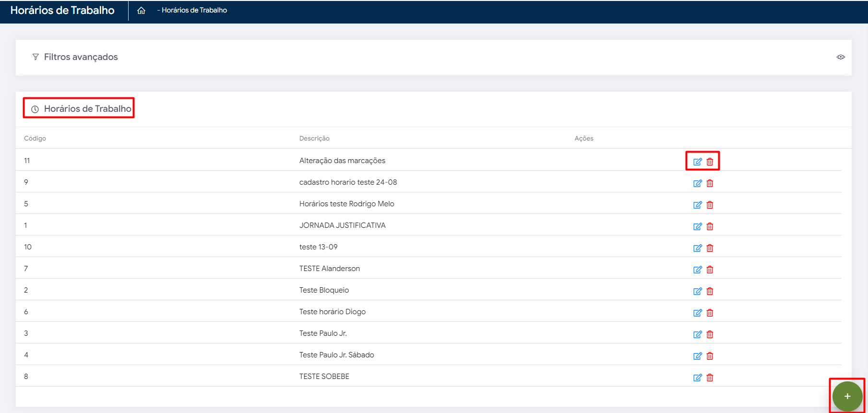The height and width of the screenshot is (413, 868).
Task: Edit the 'Teste horário Diogo' schedule
Action: pos(697,313)
